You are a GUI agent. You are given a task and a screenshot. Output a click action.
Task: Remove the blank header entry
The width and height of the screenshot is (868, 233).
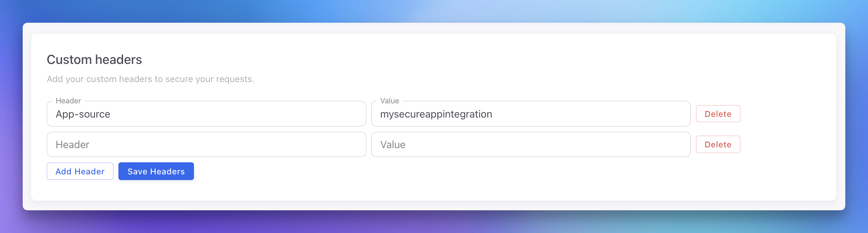click(718, 144)
